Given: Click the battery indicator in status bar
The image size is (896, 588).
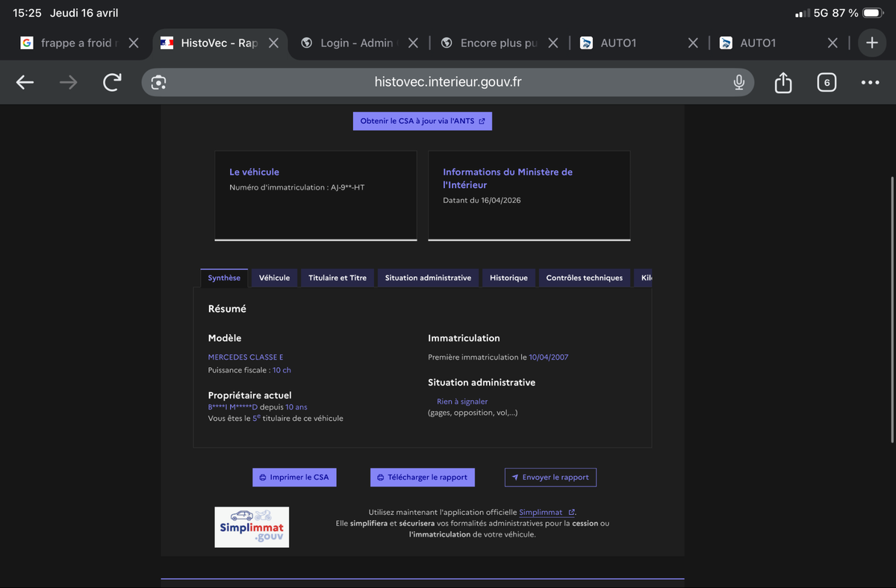Looking at the screenshot, I should [x=873, y=13].
